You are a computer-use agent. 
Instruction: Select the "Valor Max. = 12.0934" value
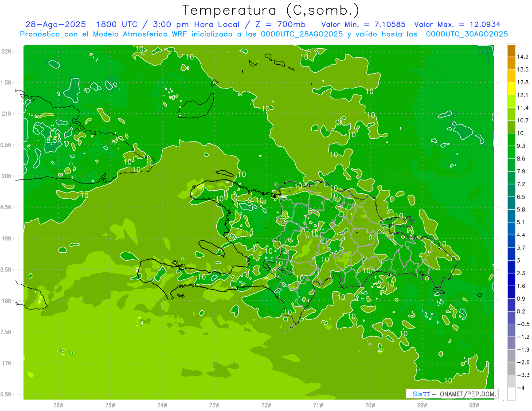click(x=458, y=24)
